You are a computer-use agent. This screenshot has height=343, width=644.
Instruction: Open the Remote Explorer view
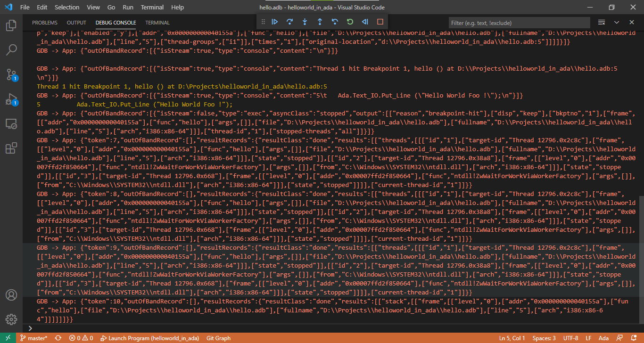point(11,123)
